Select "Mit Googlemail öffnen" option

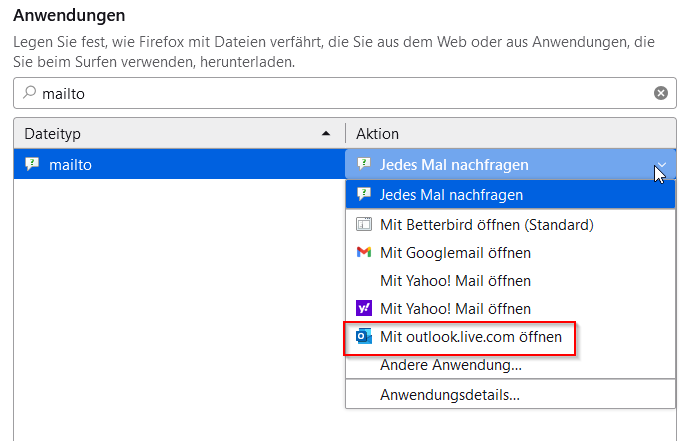(x=455, y=252)
